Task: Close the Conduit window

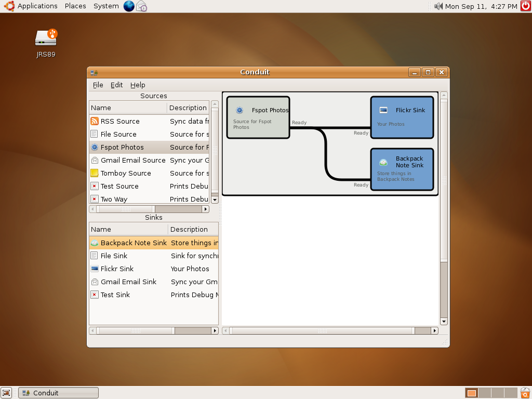Action: pyautogui.click(x=442, y=72)
